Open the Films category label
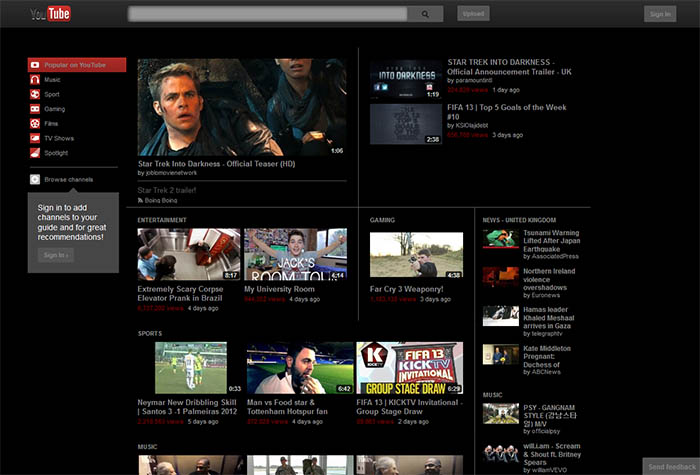 (51, 123)
